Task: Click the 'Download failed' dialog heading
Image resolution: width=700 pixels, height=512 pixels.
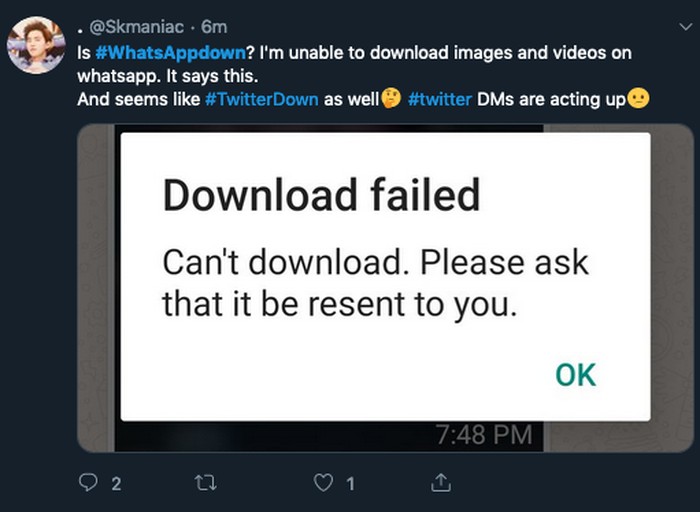Action: coord(321,194)
